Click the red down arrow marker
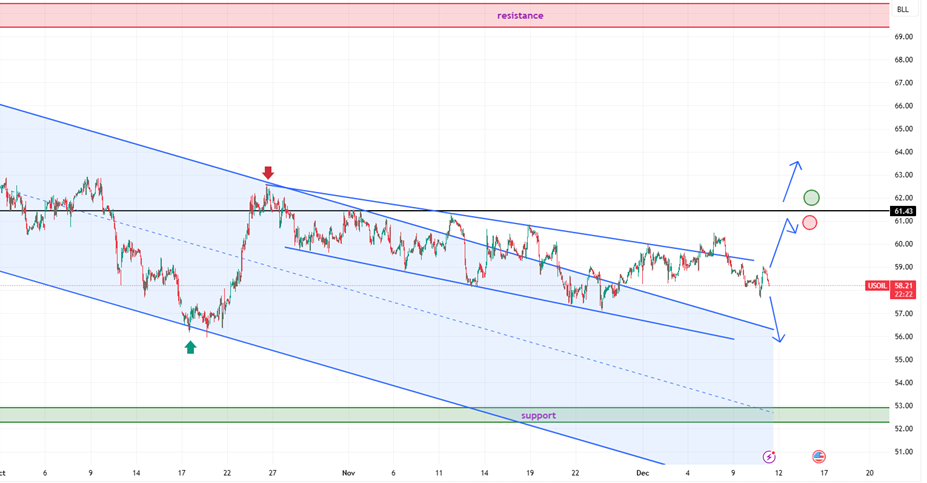Image resolution: width=927 pixels, height=483 pixels. (x=268, y=173)
